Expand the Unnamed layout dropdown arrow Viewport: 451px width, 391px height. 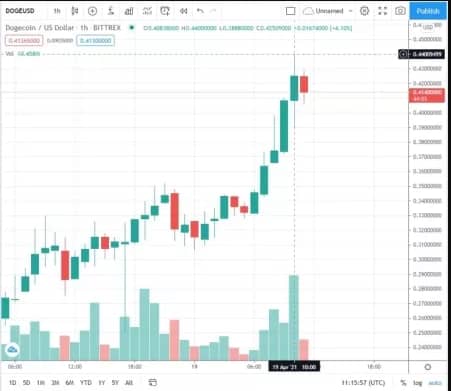coord(350,11)
